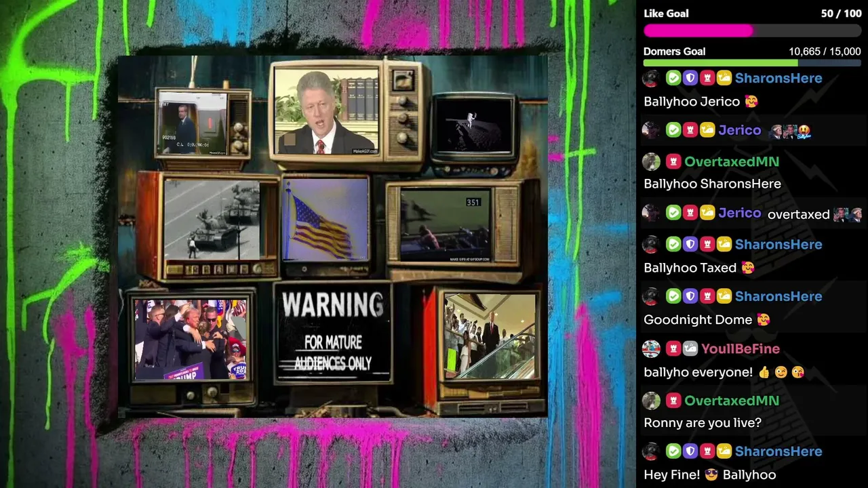Click the emote icons after Jerico's 'overtaxed' text
This screenshot has width=868, height=488.
point(848,214)
